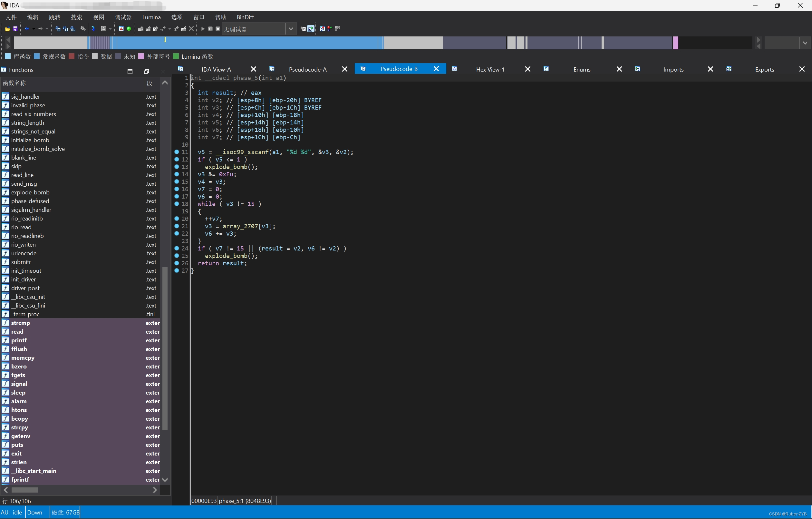The height and width of the screenshot is (519, 812).
Task: Open the debugger selection dropdown
Action: tap(291, 29)
